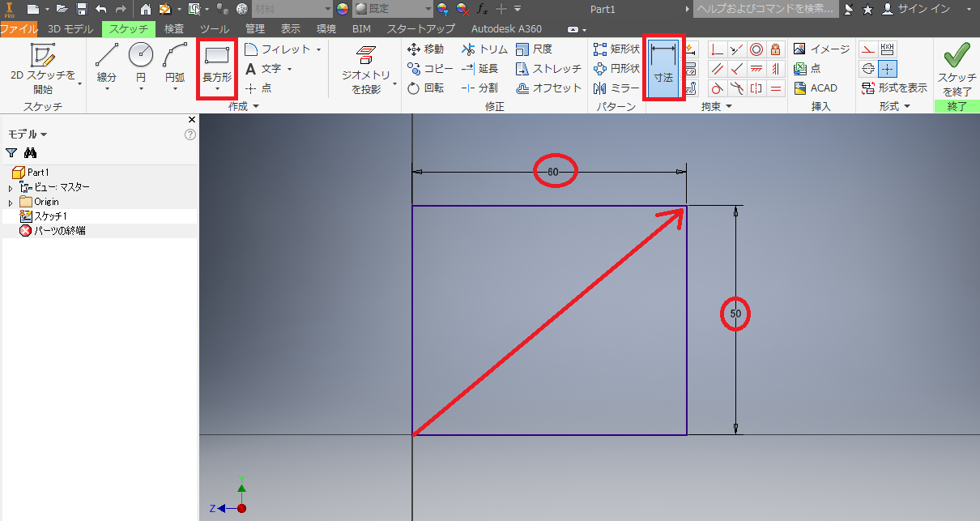This screenshot has width=980, height=521.
Task: Select the Copy (コピー) tool
Action: pyautogui.click(x=430, y=69)
